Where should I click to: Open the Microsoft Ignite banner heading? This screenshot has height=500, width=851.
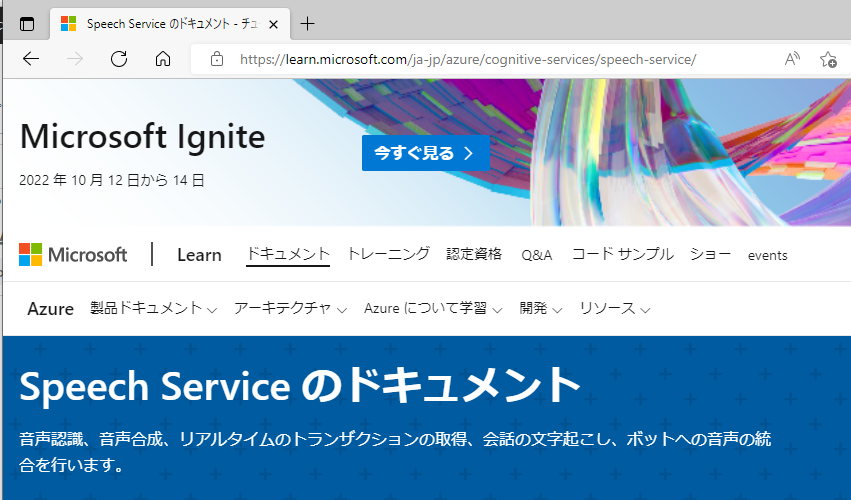(x=143, y=136)
